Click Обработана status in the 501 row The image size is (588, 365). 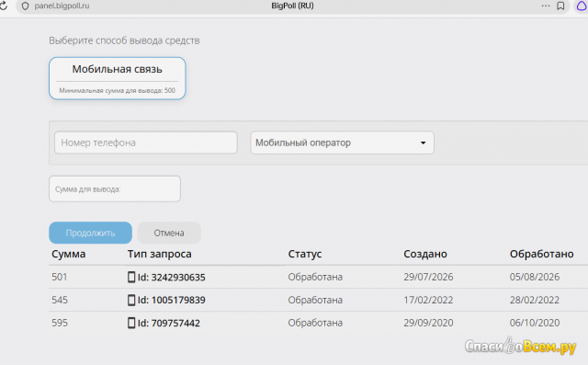coord(315,277)
